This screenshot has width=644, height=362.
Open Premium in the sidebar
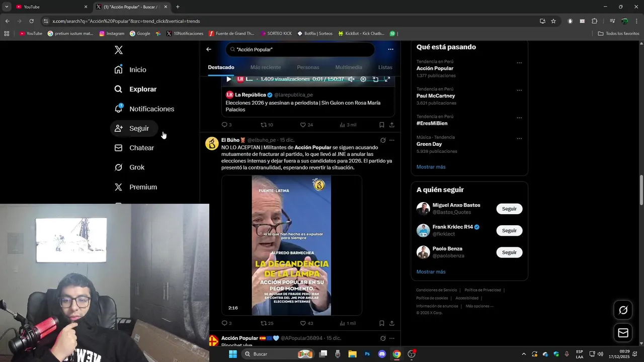pos(136,187)
